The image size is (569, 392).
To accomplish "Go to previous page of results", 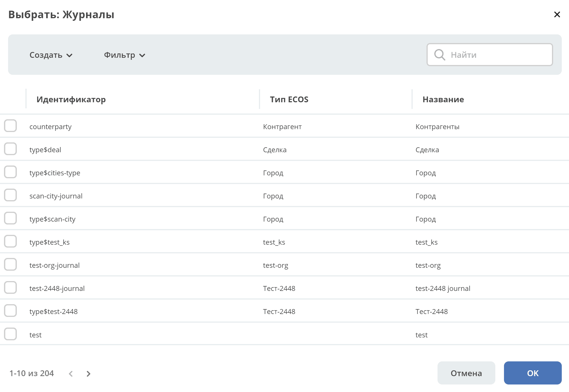I will coord(71,374).
